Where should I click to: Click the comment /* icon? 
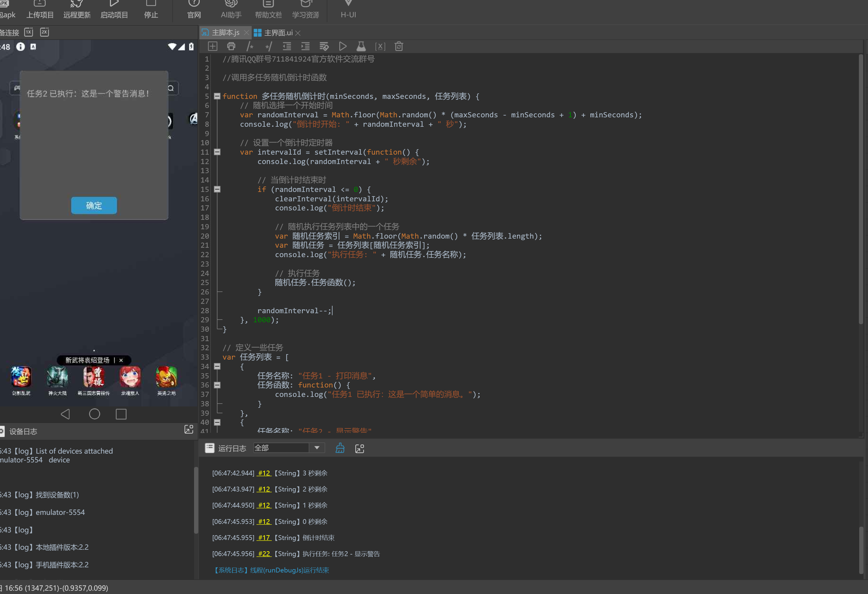(x=250, y=46)
